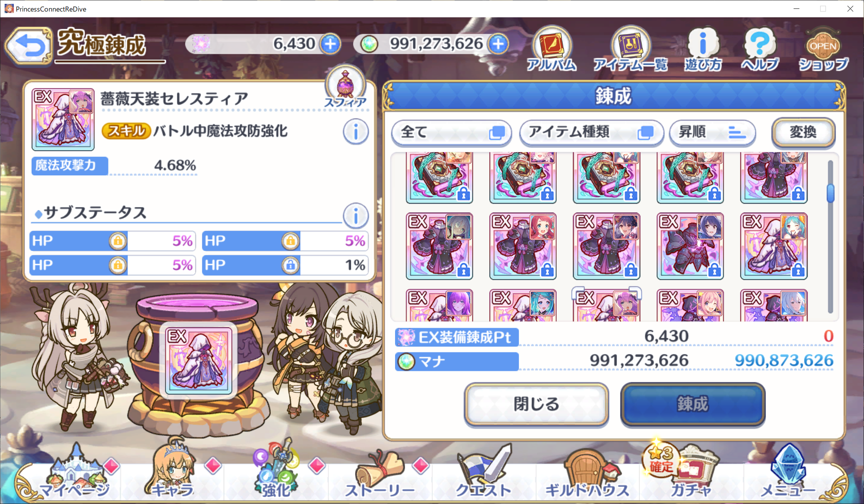This screenshot has height=504, width=864.
Task: Click the back arrow button
Action: 29,46
